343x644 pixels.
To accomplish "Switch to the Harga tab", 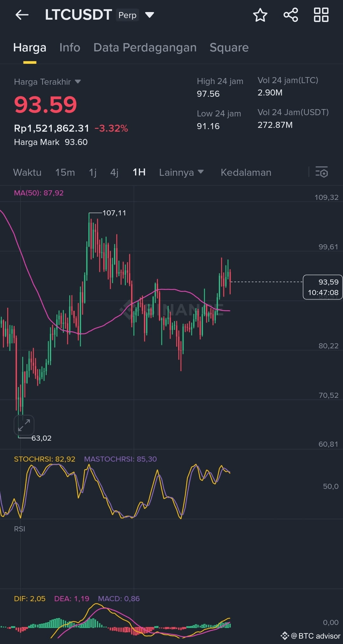I will [x=30, y=48].
